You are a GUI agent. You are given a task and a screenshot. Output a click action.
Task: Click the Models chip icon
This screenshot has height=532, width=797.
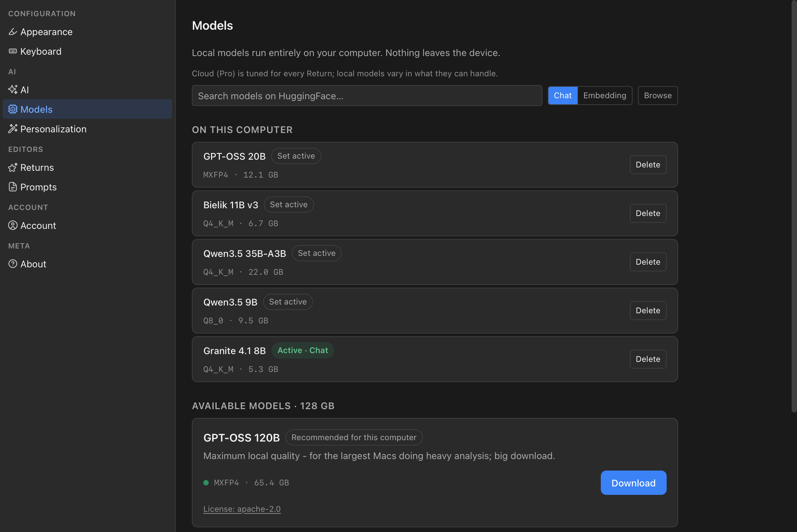pyautogui.click(x=12, y=109)
